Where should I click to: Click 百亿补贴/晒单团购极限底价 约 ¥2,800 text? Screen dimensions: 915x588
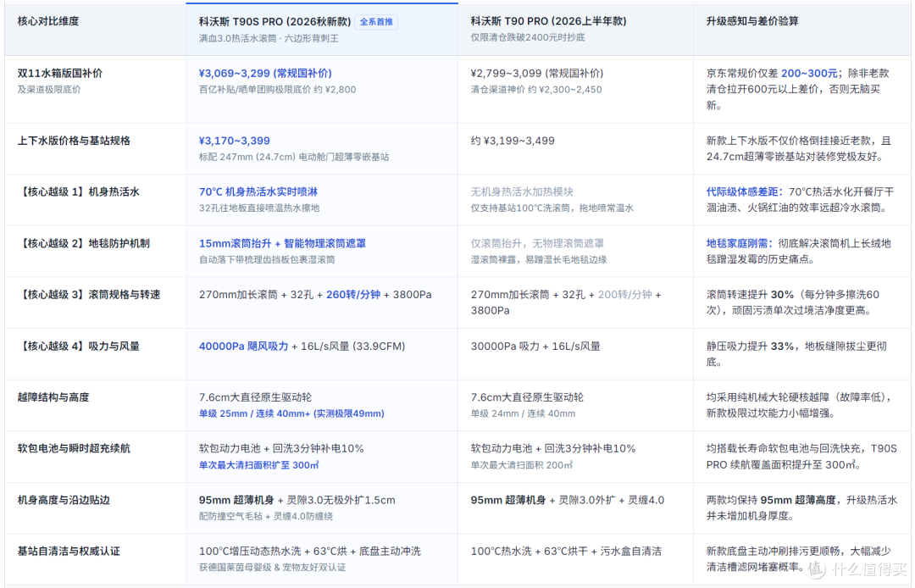(x=277, y=90)
